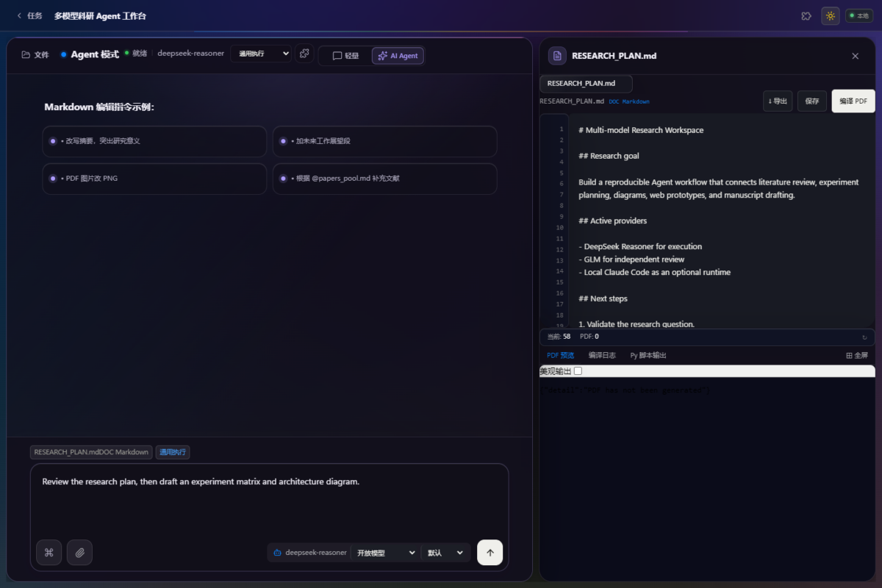Expand the 开放模型 dropdown
Screen dimensions: 882x588
pos(385,553)
